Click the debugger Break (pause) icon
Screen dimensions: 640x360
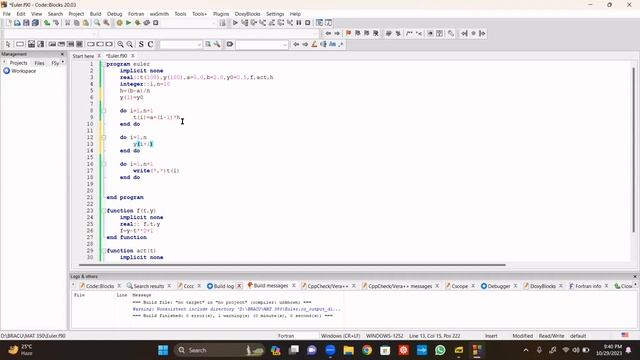click(x=299, y=23)
